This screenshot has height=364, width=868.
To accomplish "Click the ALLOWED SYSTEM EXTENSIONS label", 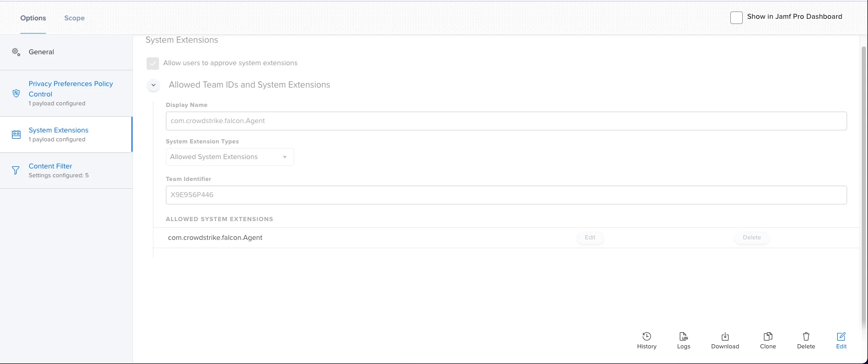I will 219,219.
